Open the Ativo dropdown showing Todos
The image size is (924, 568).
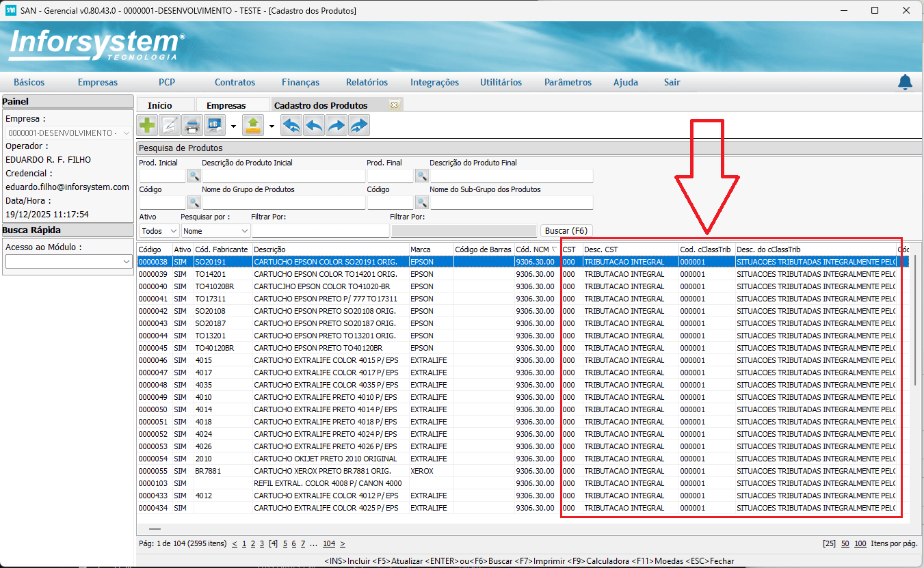pos(159,231)
